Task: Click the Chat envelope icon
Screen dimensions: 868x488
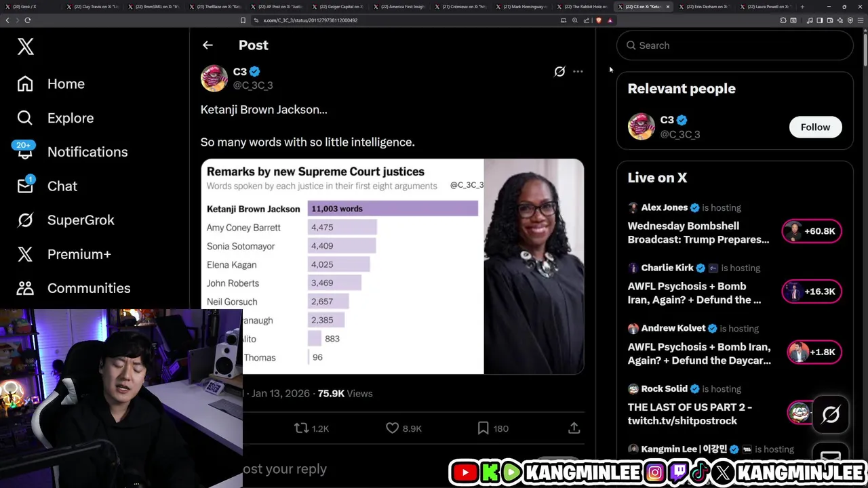Action: click(x=25, y=186)
